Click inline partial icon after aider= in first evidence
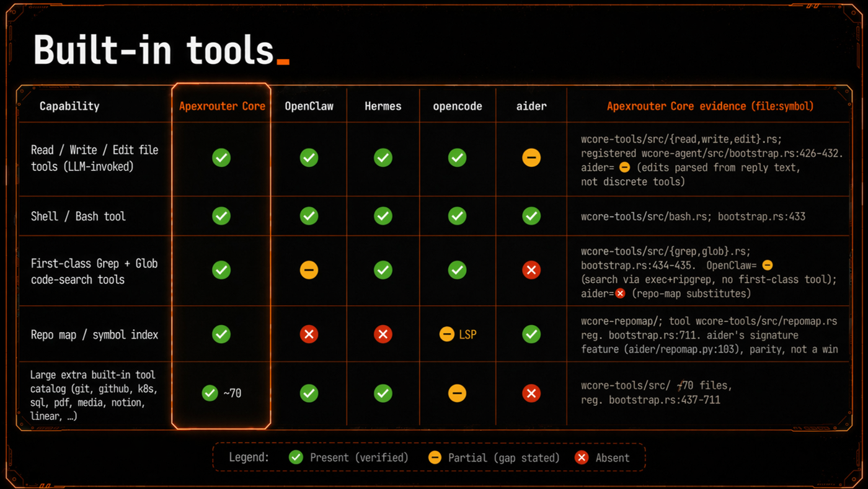This screenshot has height=489, width=868. tap(624, 168)
